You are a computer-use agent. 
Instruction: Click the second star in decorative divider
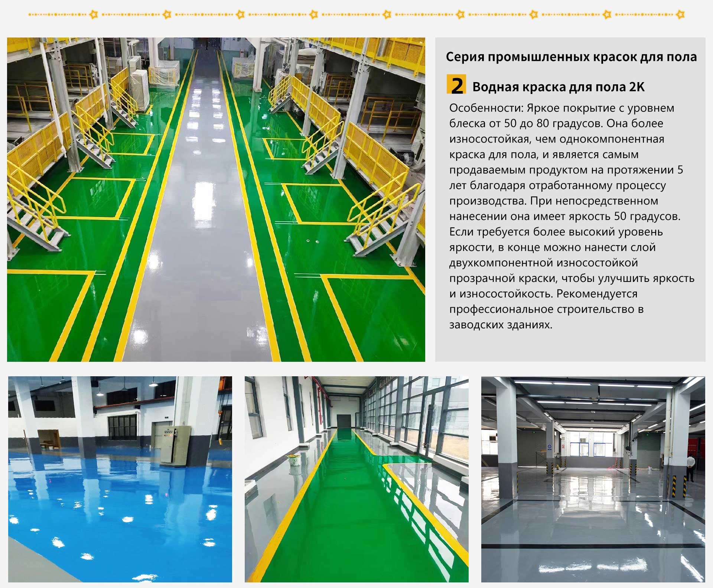(167, 14)
